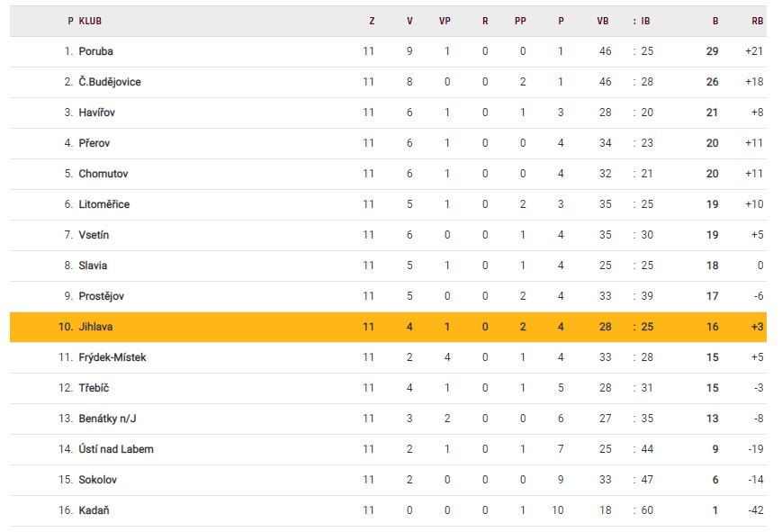The width and height of the screenshot is (782, 532).
Task: Select Havířov in the standings
Action: pyautogui.click(x=97, y=113)
